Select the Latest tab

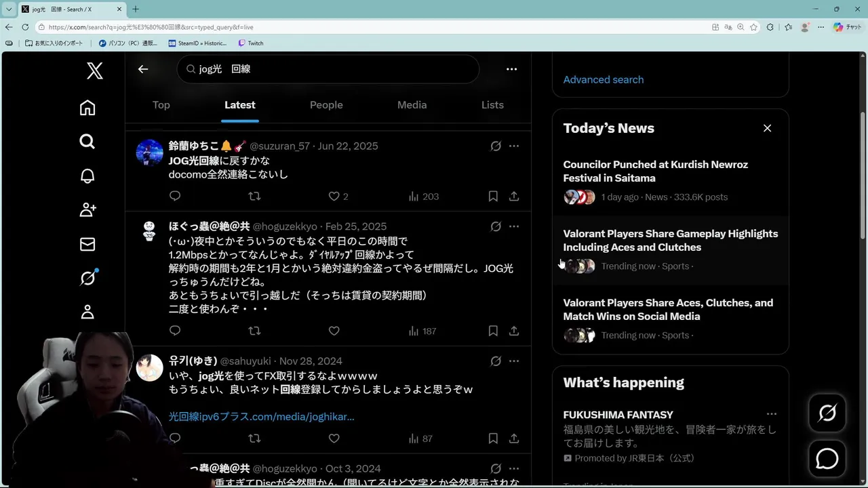click(x=240, y=105)
